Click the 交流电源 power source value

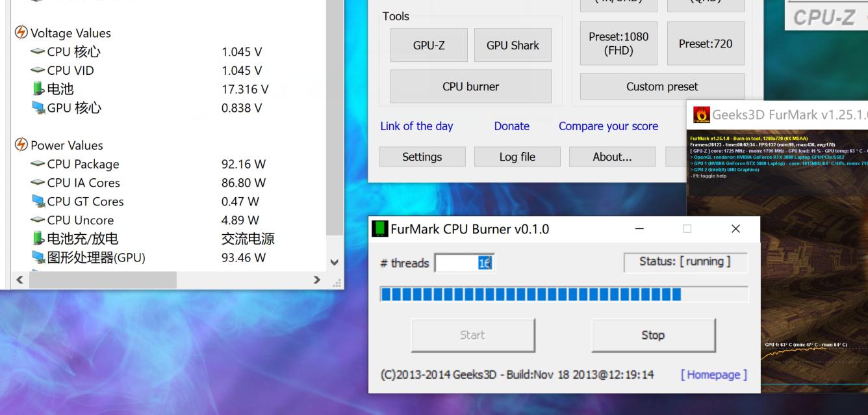coord(248,239)
